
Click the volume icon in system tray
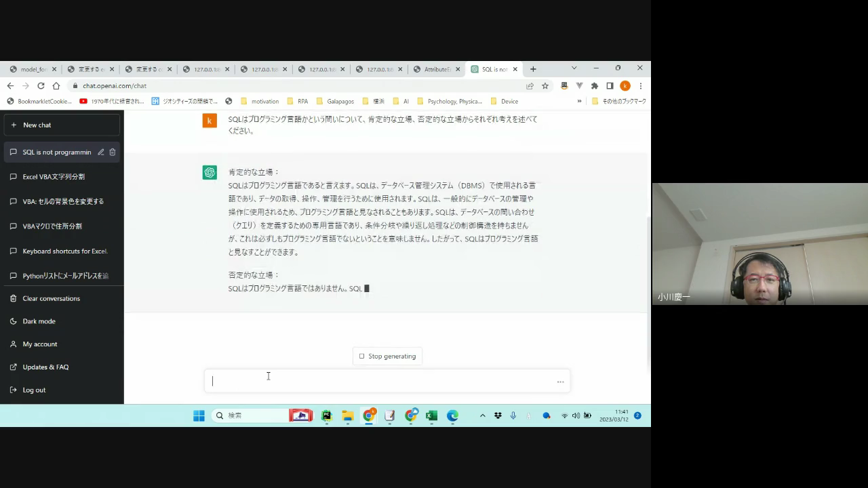576,415
